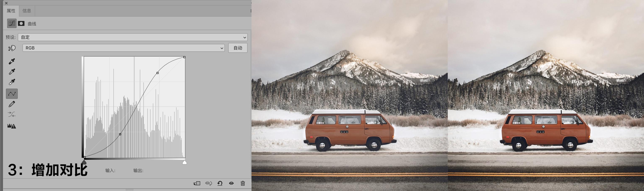
Task: Reset curves to adjustment defaults
Action: click(x=220, y=183)
